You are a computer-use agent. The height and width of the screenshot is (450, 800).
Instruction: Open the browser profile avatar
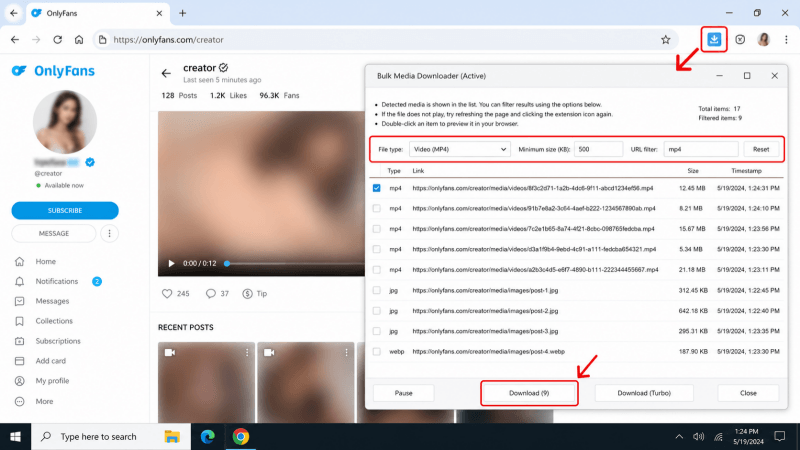763,40
